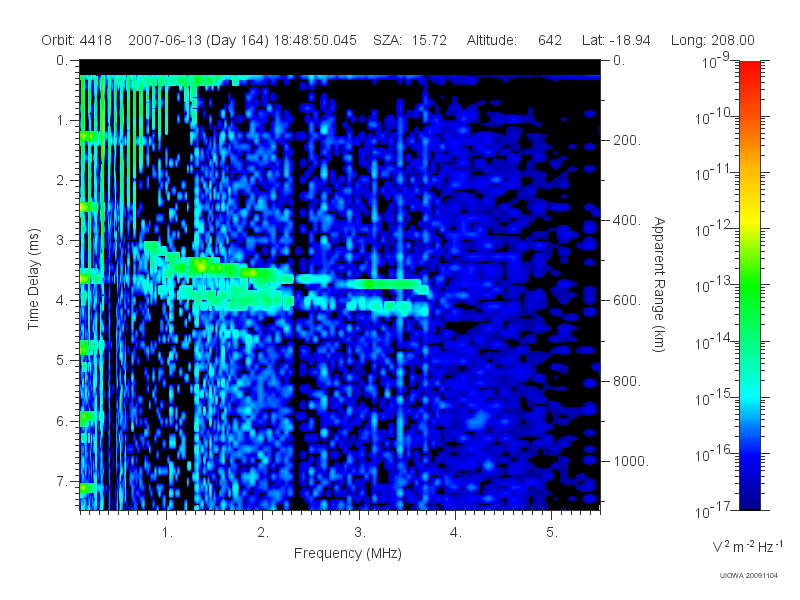Click the 10^-9 colorbar tick label

[715, 61]
